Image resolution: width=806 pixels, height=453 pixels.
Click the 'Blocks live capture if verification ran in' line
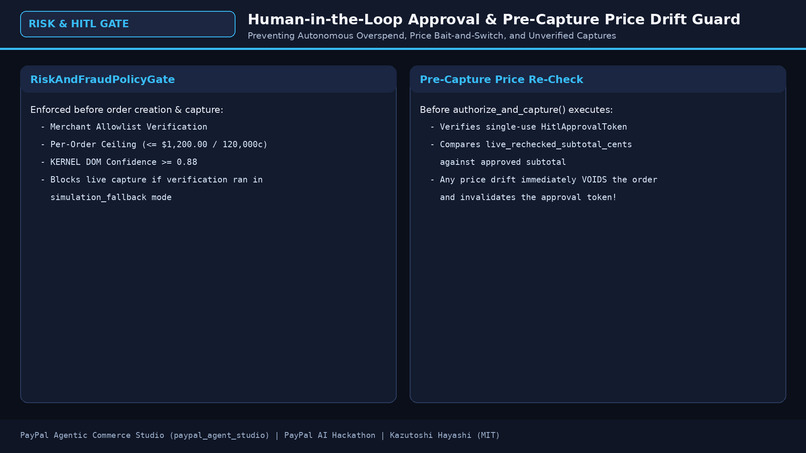[x=152, y=179]
